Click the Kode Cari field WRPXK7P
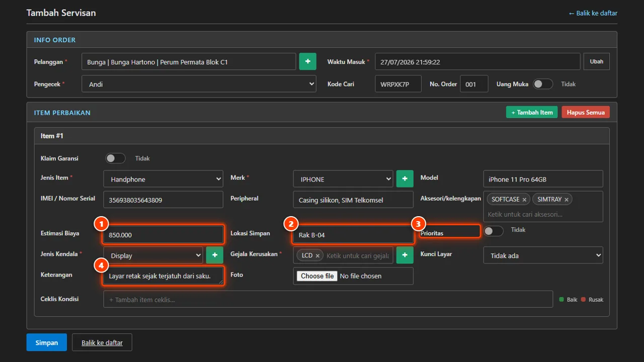This screenshot has height=362, width=644. [398, 84]
